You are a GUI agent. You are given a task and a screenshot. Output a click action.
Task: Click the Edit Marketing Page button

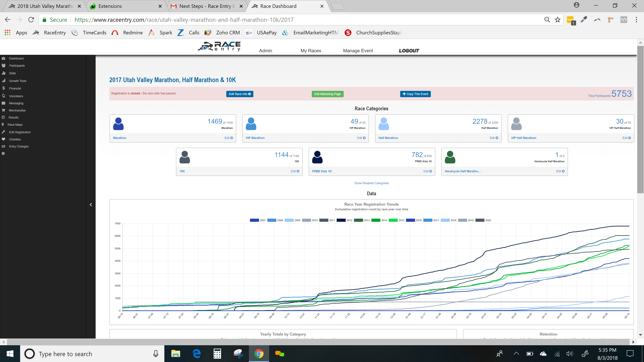point(328,94)
